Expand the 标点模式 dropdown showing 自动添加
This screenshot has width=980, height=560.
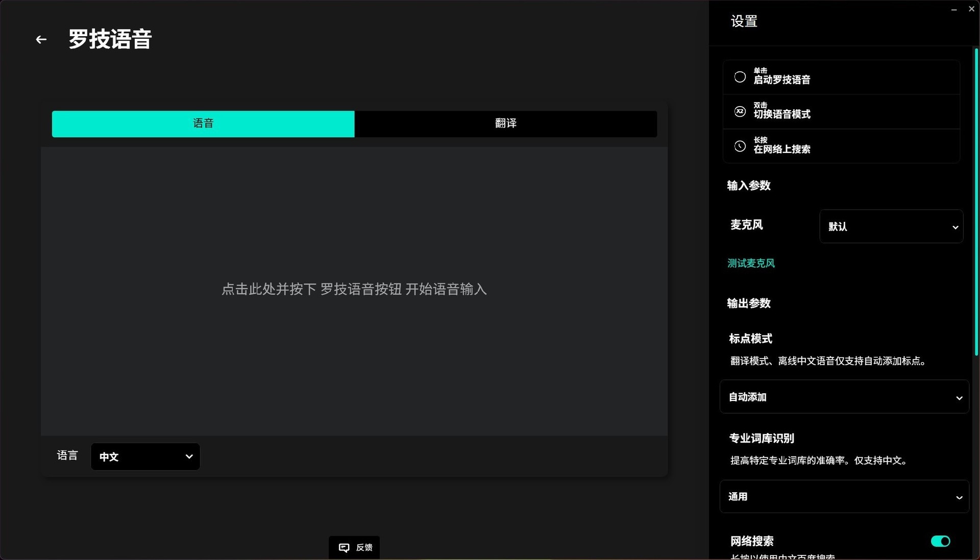click(844, 397)
